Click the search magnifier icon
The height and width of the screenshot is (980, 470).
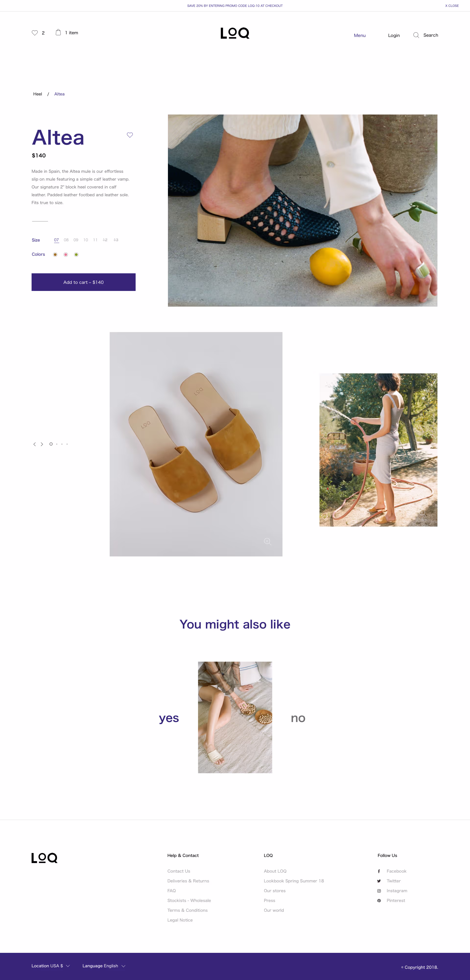coord(416,35)
